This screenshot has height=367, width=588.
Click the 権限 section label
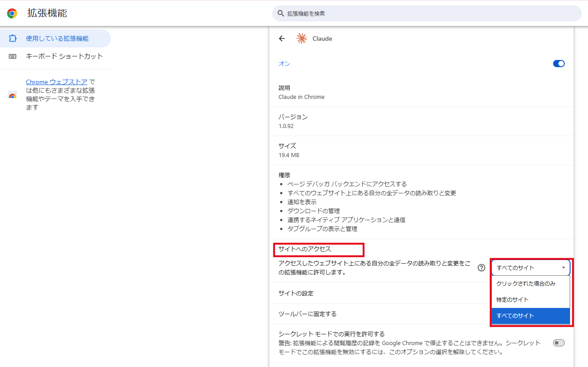point(285,175)
